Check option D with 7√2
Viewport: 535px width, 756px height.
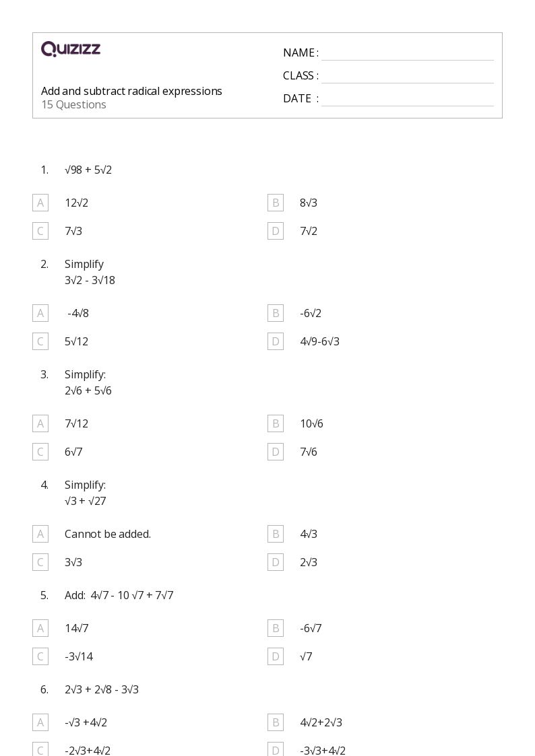(276, 231)
